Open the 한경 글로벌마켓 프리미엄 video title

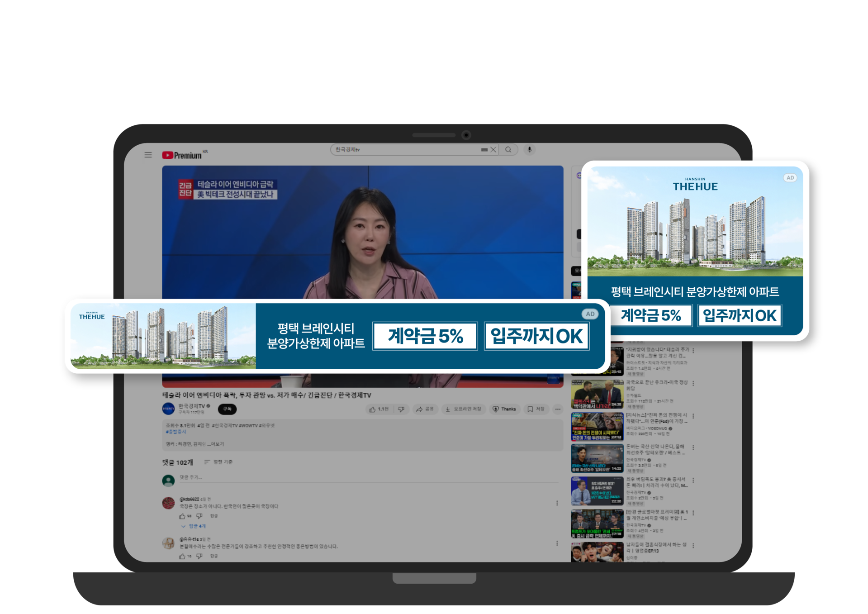click(657, 515)
